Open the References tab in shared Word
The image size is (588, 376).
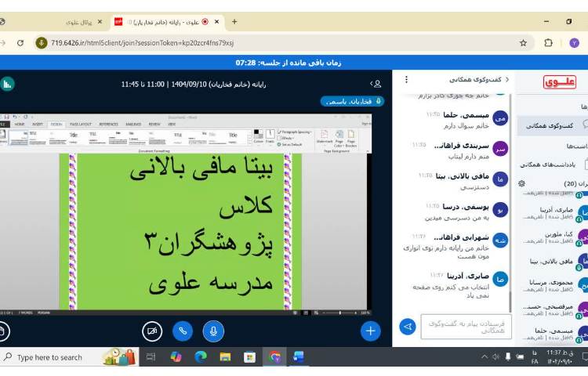coord(109,124)
